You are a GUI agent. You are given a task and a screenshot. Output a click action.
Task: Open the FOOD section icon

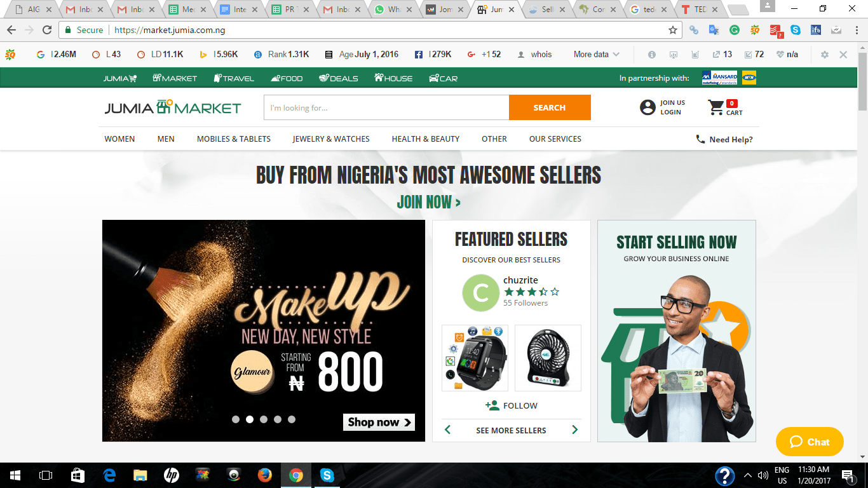point(274,78)
